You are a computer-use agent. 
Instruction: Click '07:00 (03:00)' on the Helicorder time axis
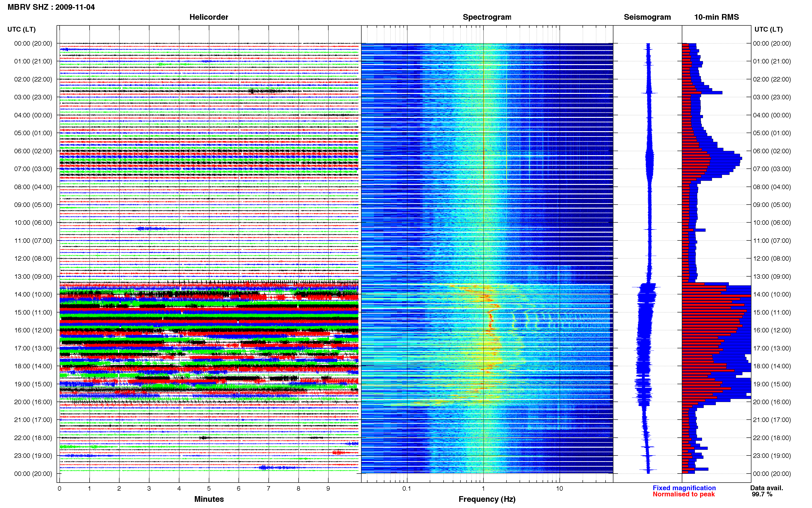tap(33, 169)
